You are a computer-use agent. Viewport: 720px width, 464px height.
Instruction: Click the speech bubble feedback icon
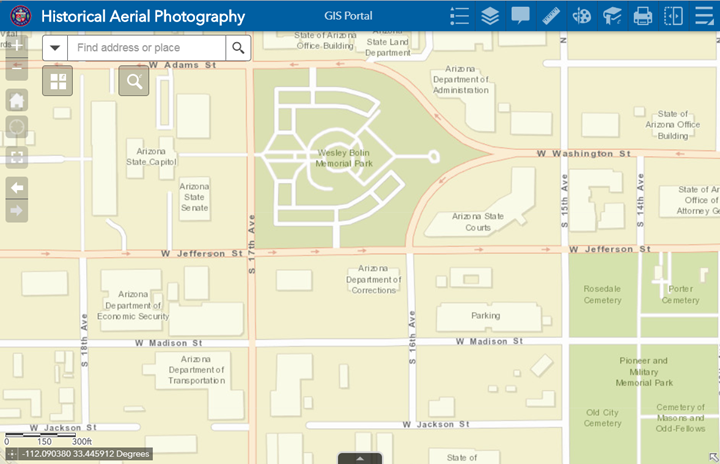tap(520, 16)
